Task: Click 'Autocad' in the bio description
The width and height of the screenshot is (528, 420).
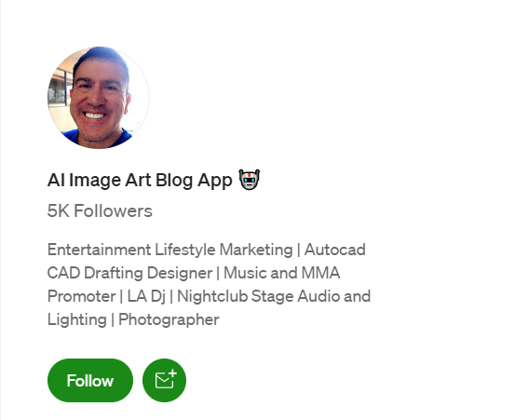Action: point(335,250)
